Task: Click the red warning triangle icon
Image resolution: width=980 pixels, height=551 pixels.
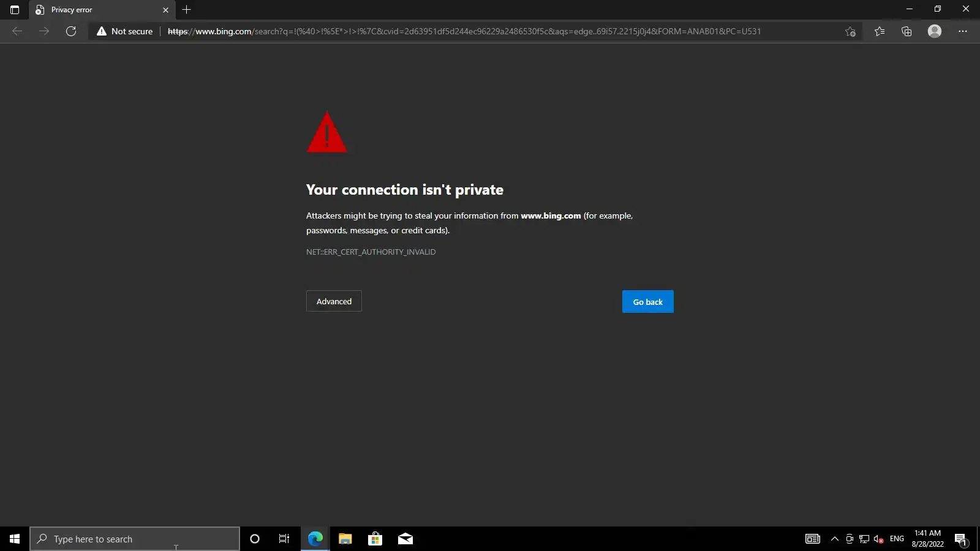Action: [x=326, y=132]
